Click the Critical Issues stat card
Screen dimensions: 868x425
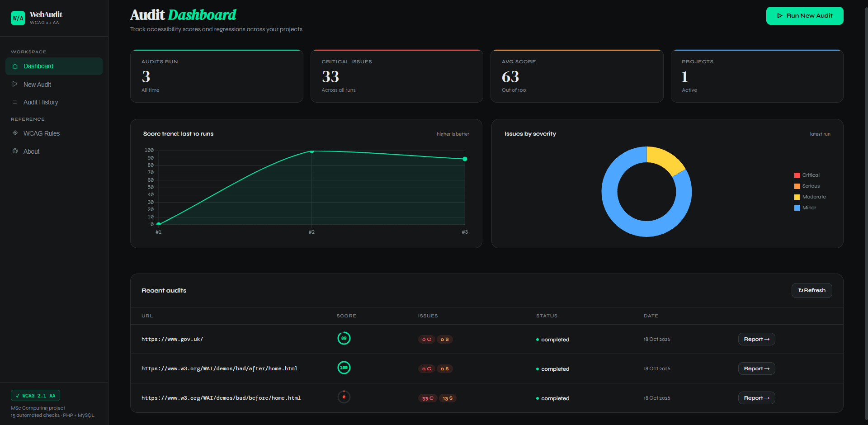[x=397, y=76]
